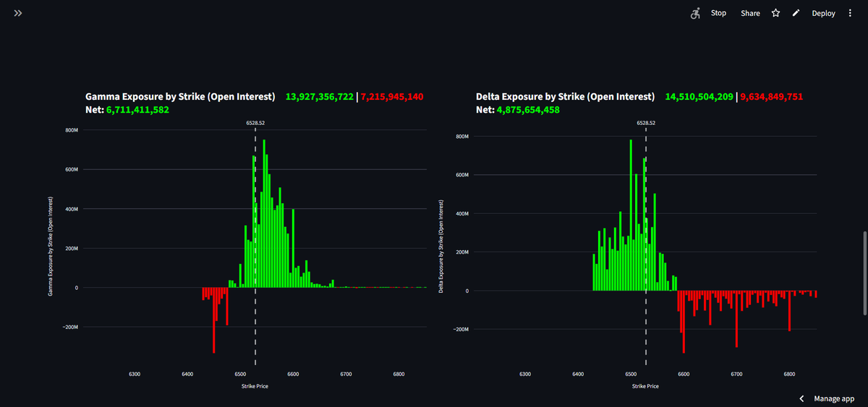Click the Strike Price axis title under delta chart
Viewport: 868px width, 407px height.
[x=645, y=386]
